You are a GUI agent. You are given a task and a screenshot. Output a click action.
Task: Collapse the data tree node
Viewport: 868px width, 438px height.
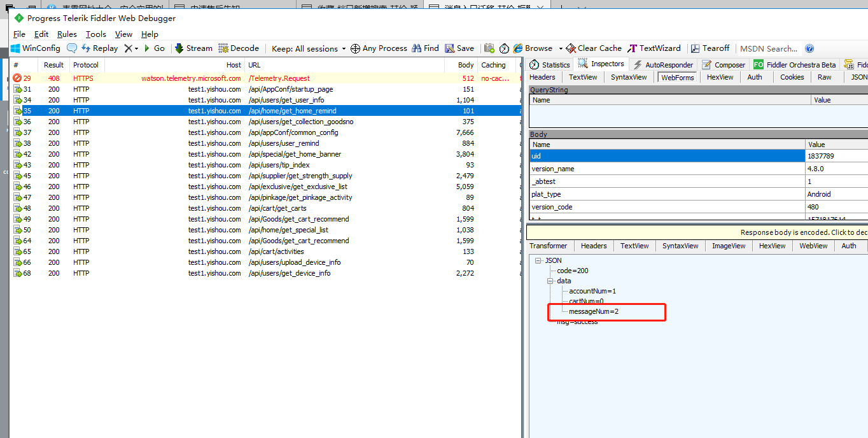click(x=550, y=281)
